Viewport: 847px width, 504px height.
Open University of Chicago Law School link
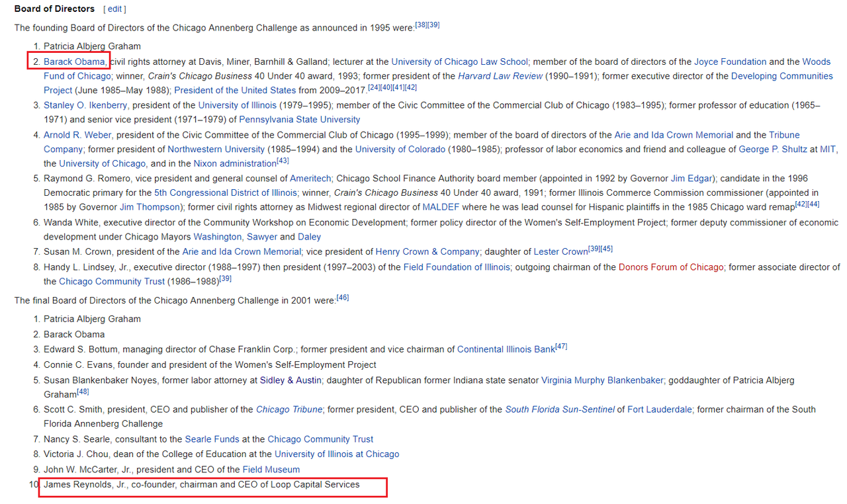tap(459, 62)
